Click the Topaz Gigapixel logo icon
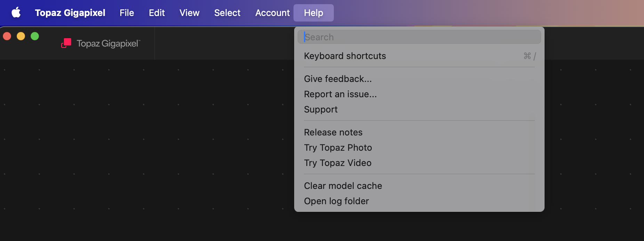 click(x=66, y=43)
